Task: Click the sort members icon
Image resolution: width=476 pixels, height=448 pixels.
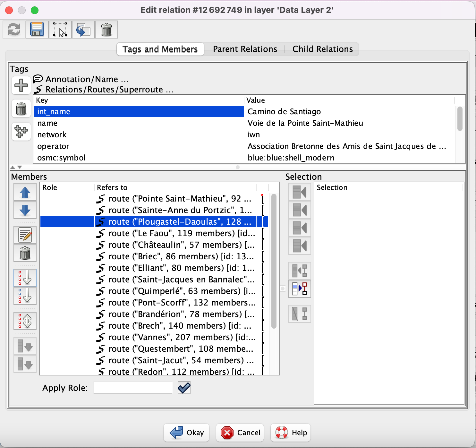Action: 25,278
